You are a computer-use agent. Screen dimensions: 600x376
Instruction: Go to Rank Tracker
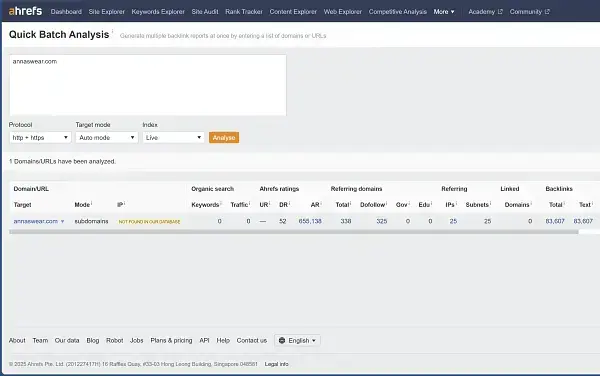[x=244, y=12]
